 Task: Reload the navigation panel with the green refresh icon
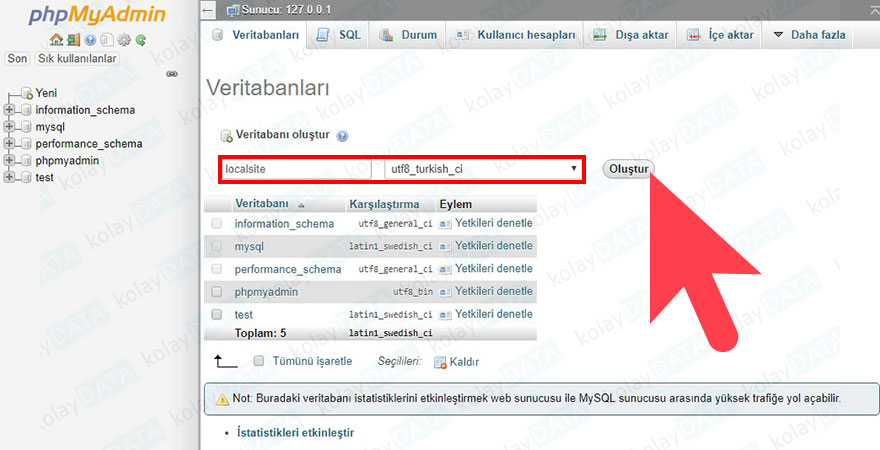tap(141, 40)
